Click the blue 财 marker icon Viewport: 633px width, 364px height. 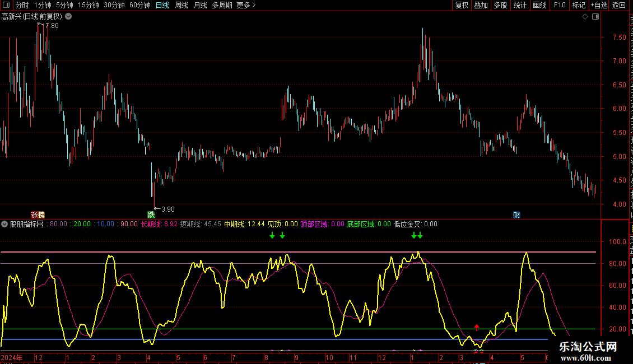click(x=516, y=214)
